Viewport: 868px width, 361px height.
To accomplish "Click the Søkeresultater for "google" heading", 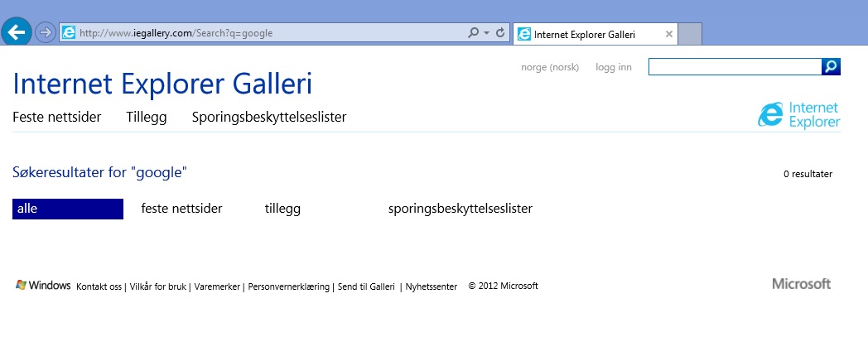I will pos(99,173).
